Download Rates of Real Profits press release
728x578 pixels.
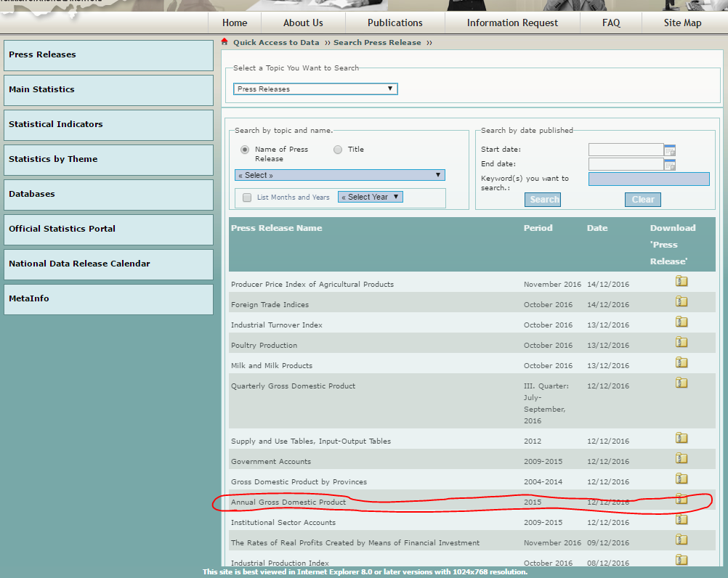(681, 540)
